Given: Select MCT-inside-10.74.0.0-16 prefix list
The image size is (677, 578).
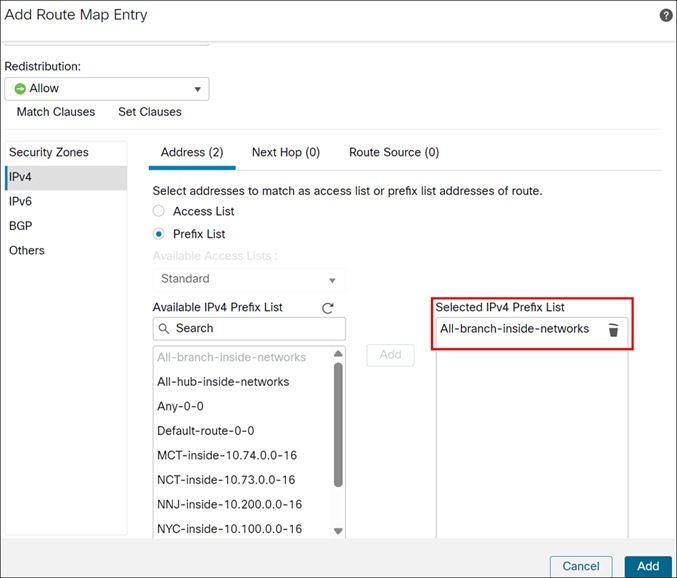Looking at the screenshot, I should point(227,455).
